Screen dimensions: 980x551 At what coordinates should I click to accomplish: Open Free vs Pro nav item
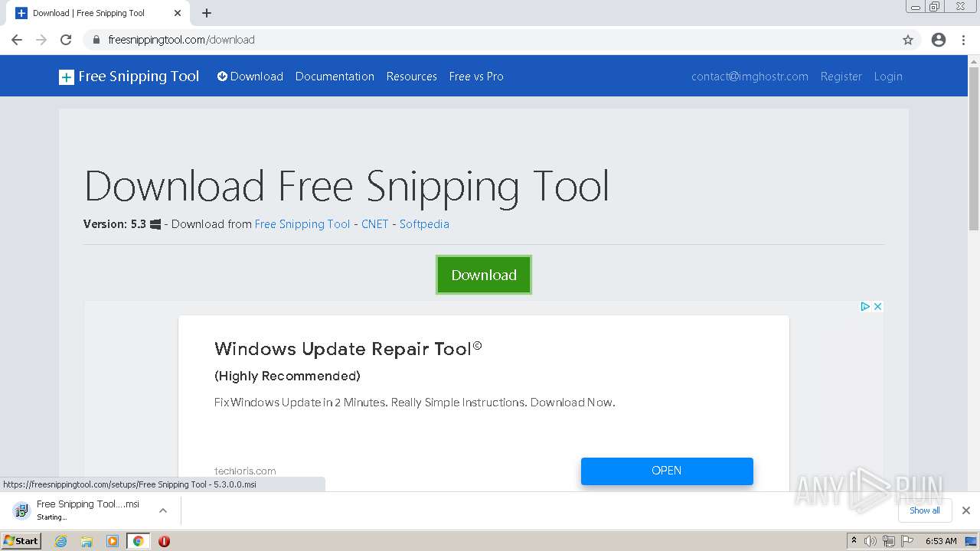(x=476, y=77)
